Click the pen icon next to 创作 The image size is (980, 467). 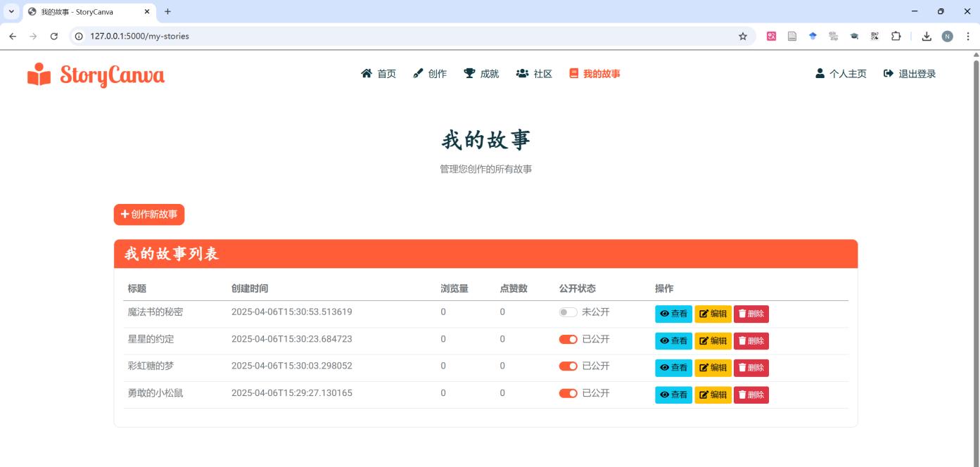[416, 72]
